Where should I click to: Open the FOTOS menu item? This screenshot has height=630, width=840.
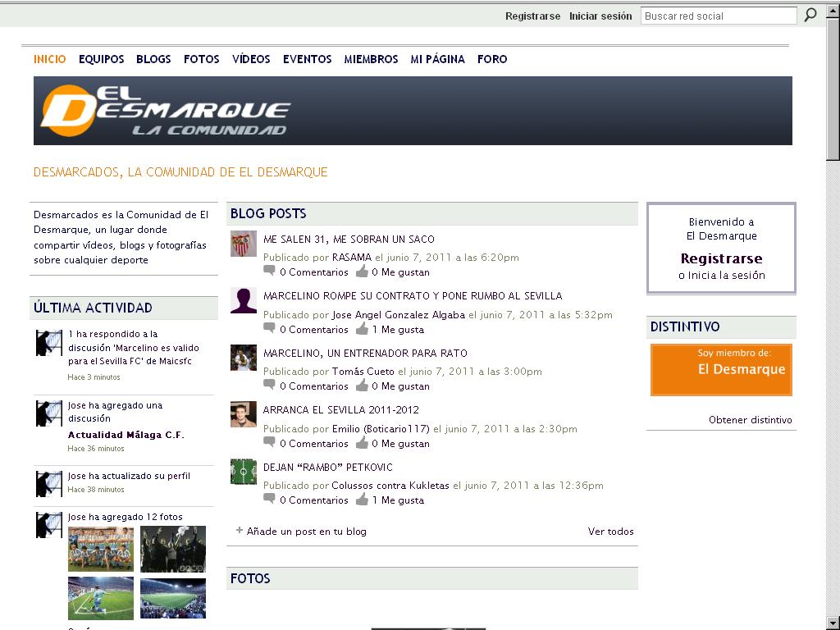click(x=202, y=59)
